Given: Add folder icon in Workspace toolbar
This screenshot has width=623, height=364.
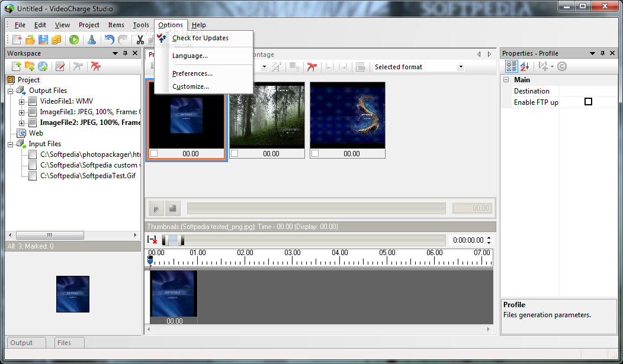Looking at the screenshot, I should point(30,66).
